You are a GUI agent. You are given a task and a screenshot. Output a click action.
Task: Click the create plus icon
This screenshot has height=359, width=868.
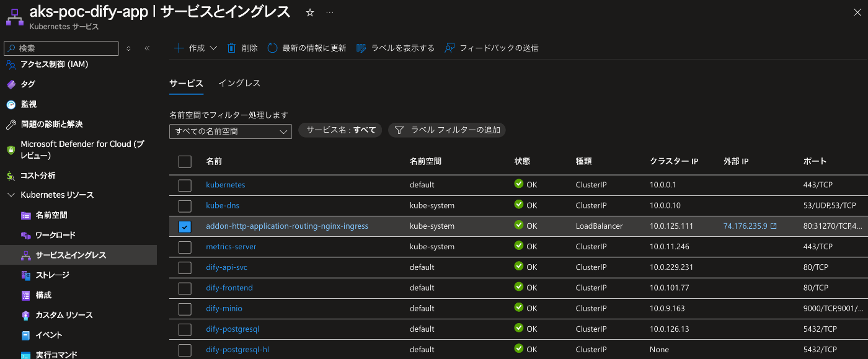point(179,48)
